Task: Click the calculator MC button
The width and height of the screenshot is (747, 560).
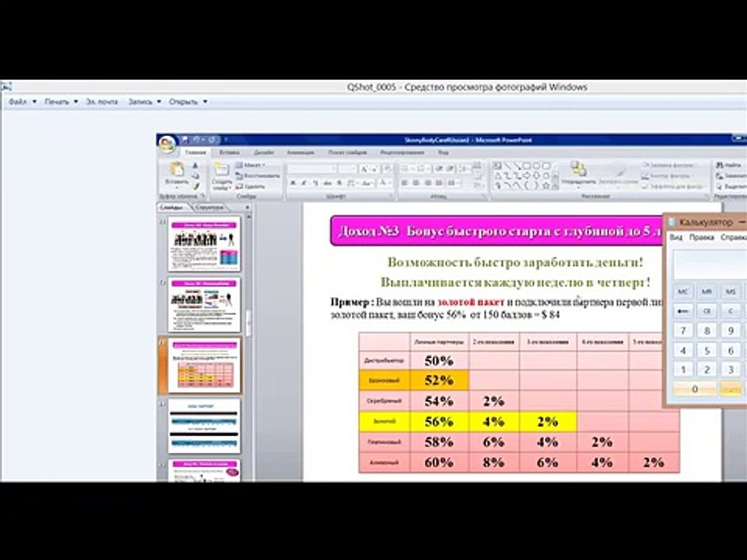Action: click(683, 292)
